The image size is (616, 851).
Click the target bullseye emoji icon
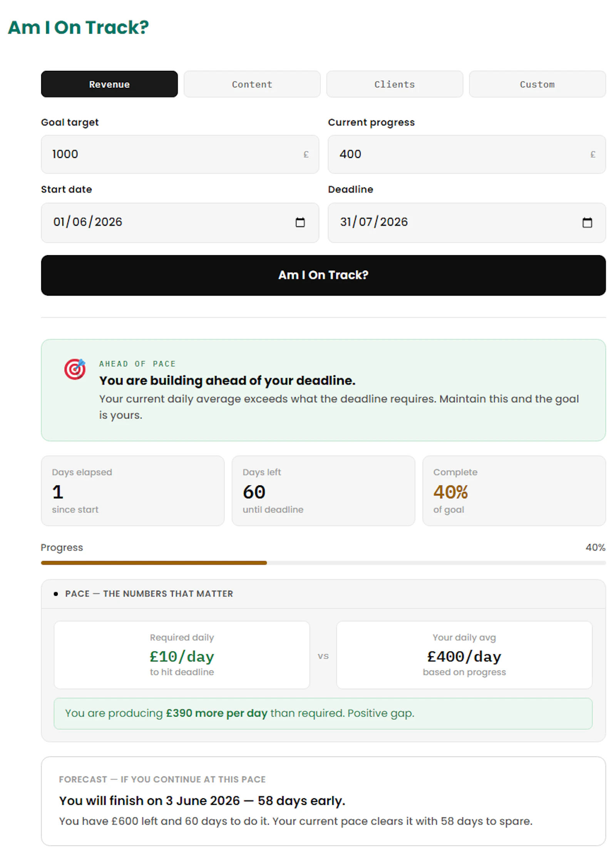[75, 369]
